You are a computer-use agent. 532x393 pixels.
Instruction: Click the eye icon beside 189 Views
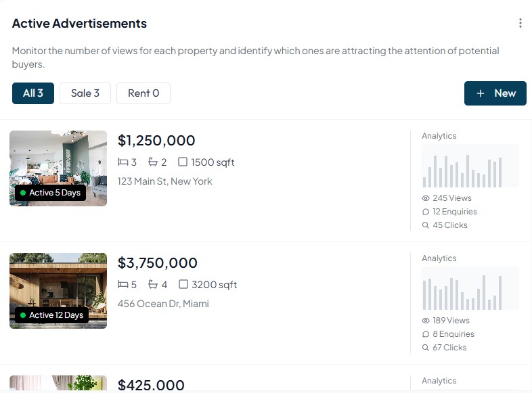pyautogui.click(x=426, y=321)
